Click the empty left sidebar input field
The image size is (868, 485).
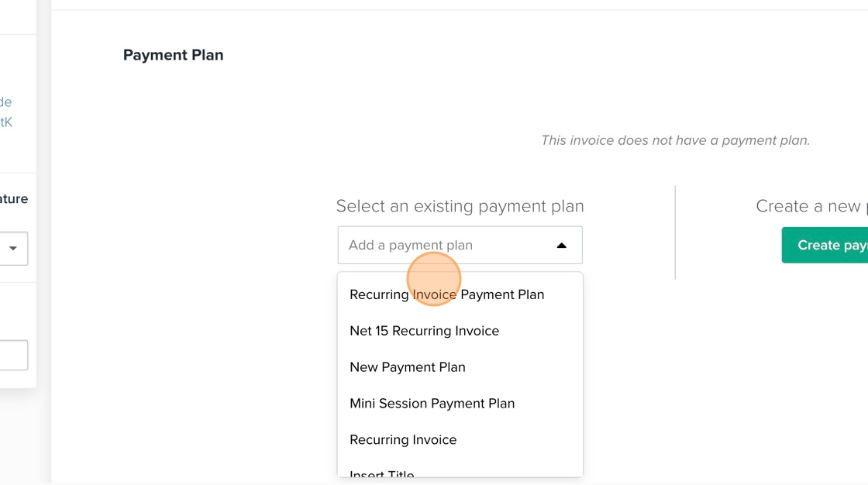[x=13, y=356]
